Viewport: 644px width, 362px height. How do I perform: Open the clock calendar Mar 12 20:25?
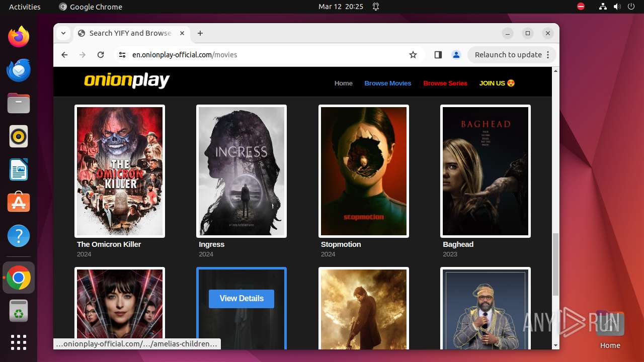click(x=341, y=7)
